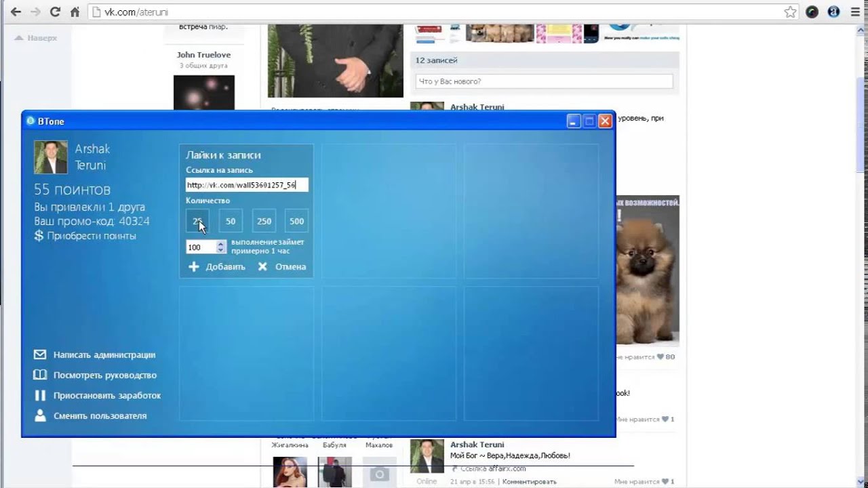Select the 250 quantity button
Image resolution: width=868 pixels, height=488 pixels.
[264, 221]
